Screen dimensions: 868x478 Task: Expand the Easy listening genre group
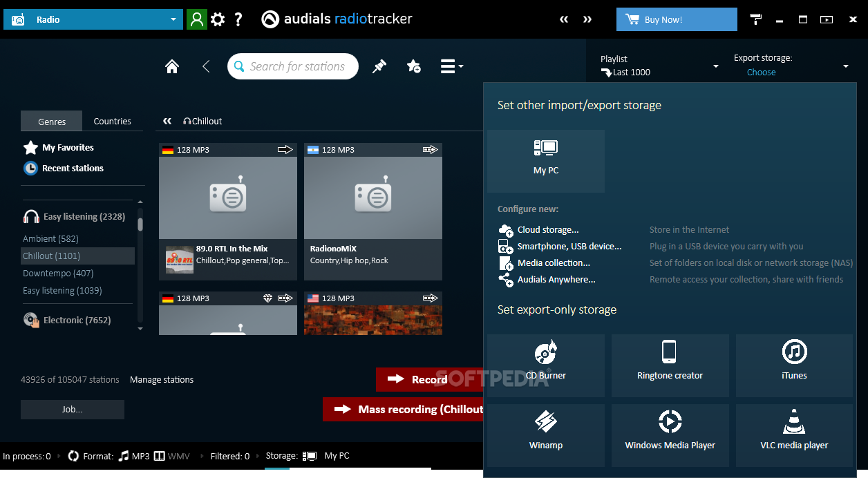[x=74, y=216]
